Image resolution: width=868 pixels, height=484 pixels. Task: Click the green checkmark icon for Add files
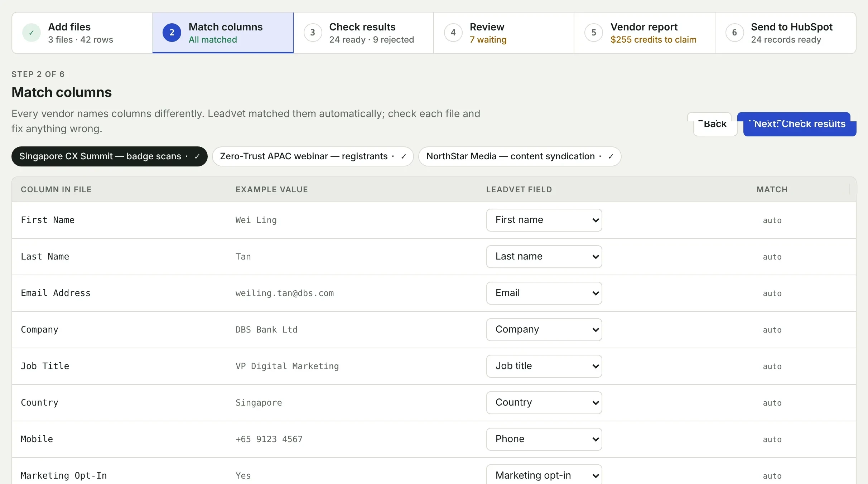click(x=32, y=33)
